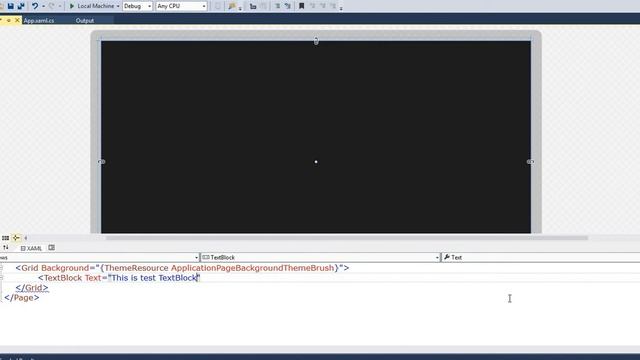The width and height of the screenshot is (640, 360).
Task: Collapse the Grid element in XAML
Action: click(1, 268)
